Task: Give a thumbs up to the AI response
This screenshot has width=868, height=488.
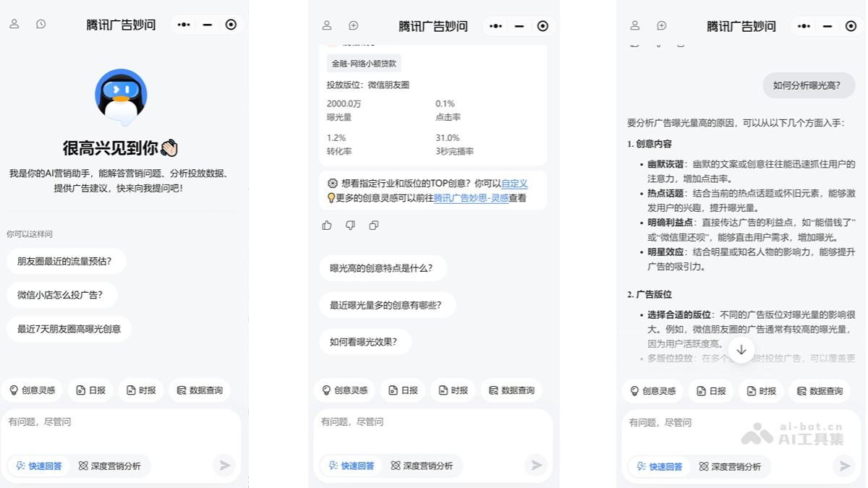Action: point(327,226)
